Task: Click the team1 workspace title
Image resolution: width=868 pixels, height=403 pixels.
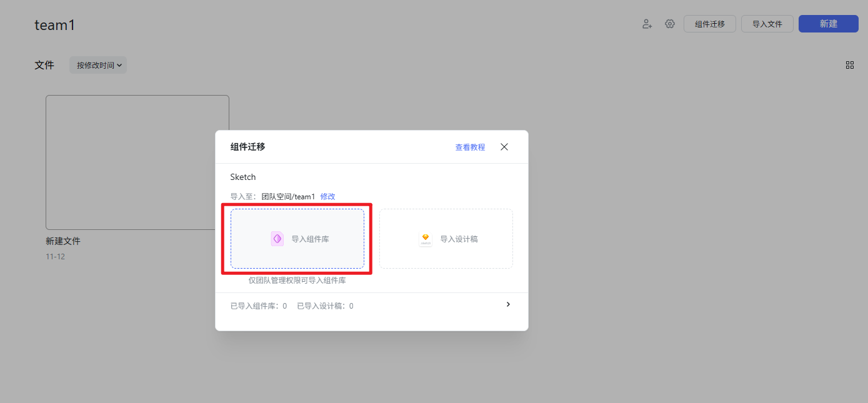Action: (x=54, y=24)
